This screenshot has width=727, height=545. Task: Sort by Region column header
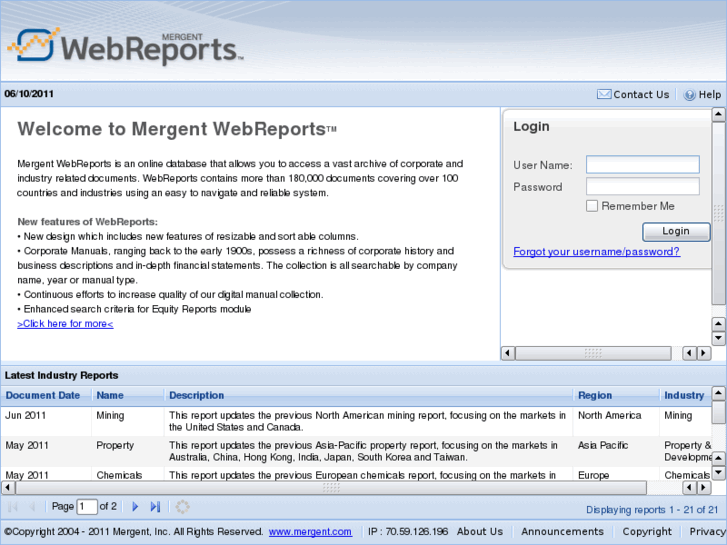click(616, 395)
